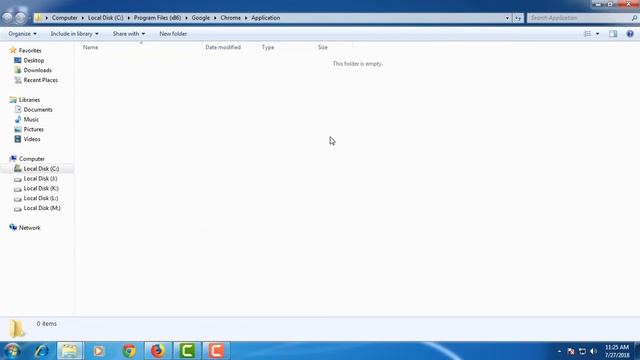The image size is (640, 360).
Task: Click Windows Explorer taskbar icon
Action: click(x=69, y=351)
